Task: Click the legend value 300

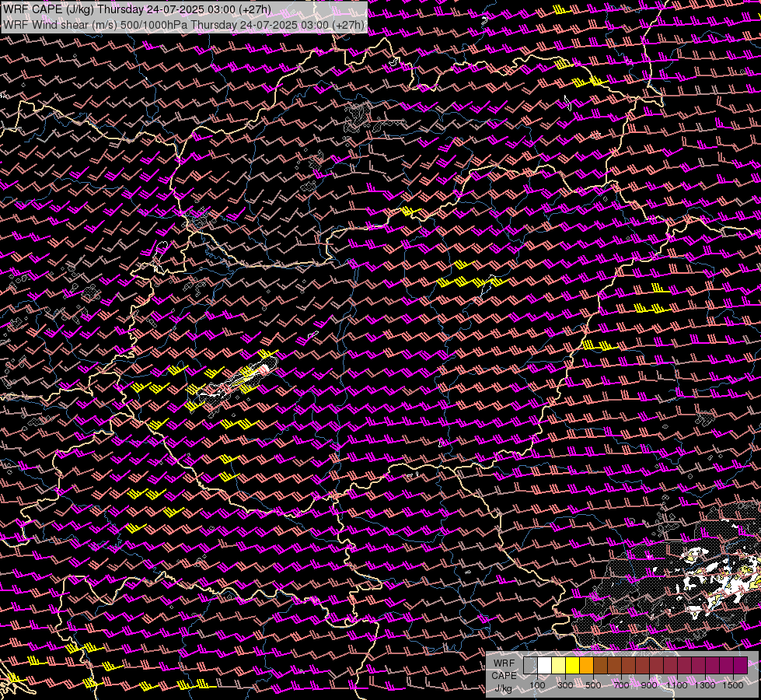Action: (x=565, y=685)
